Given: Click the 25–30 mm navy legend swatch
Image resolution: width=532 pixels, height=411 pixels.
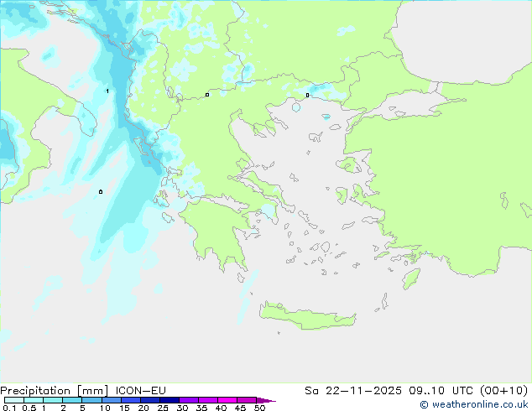Looking at the screenshot, I should (169, 400).
